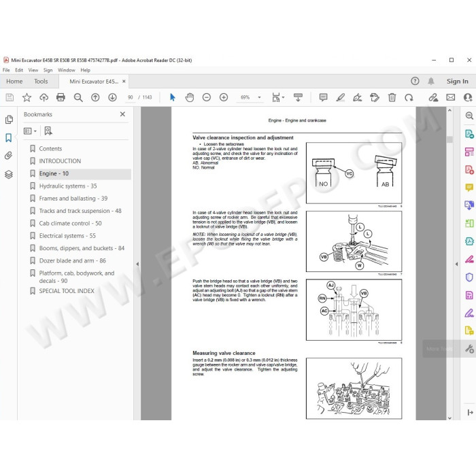
Task: Go to next page arrow
Action: coord(112,97)
